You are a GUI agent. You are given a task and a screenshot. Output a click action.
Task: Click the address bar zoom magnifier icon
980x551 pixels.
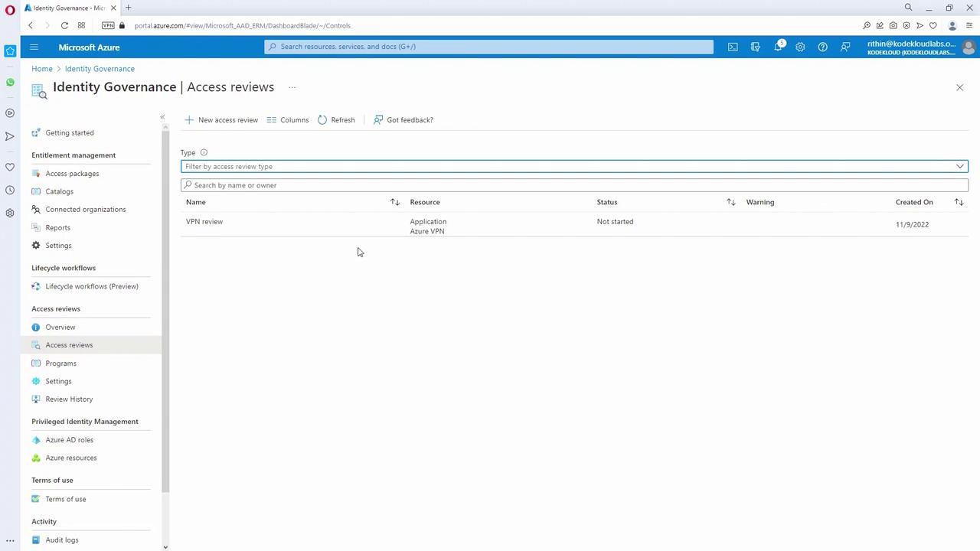click(x=867, y=25)
